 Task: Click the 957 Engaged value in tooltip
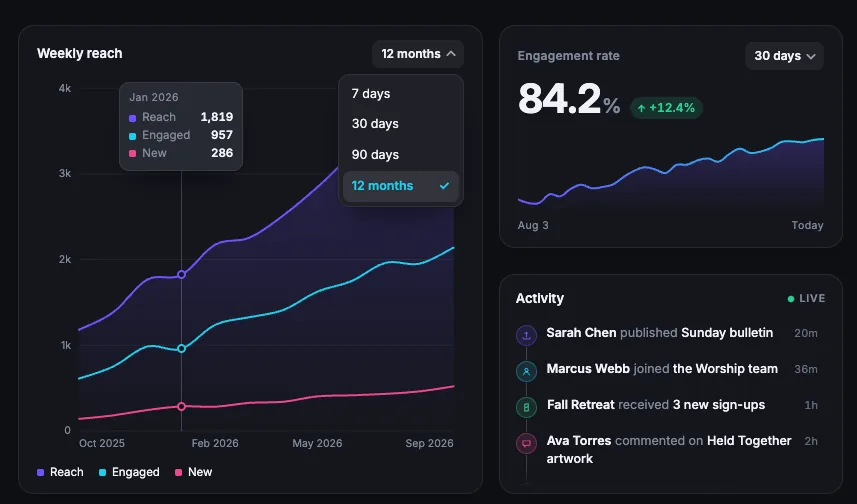coord(222,135)
